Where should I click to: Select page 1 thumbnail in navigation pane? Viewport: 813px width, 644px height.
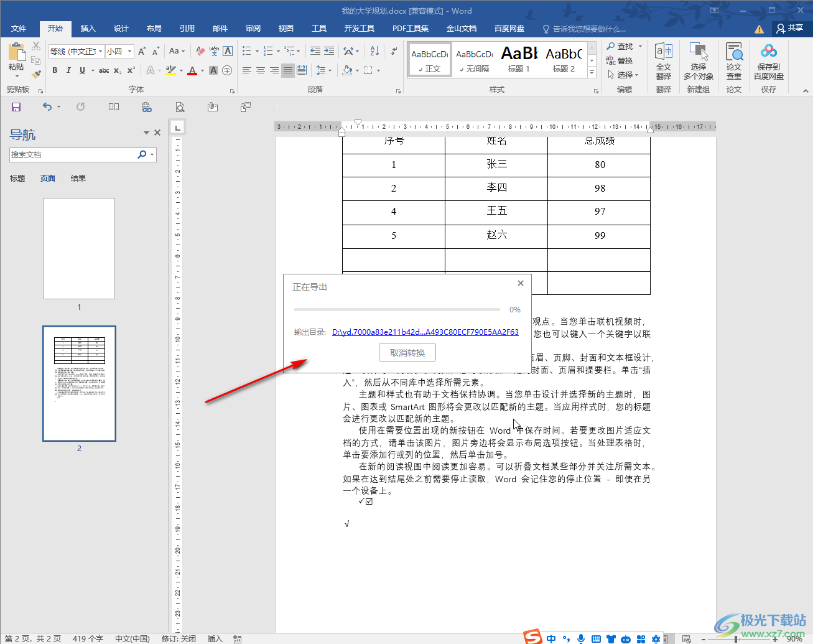pyautogui.click(x=79, y=249)
